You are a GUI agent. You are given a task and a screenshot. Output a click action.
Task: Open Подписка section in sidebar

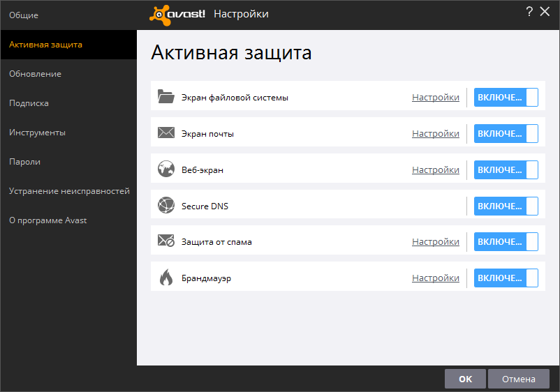68,103
